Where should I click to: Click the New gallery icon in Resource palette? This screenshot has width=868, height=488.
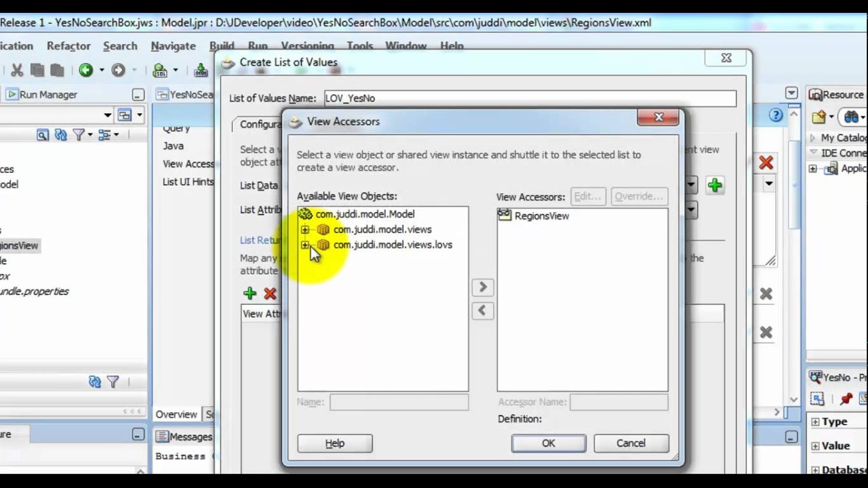pyautogui.click(x=819, y=117)
